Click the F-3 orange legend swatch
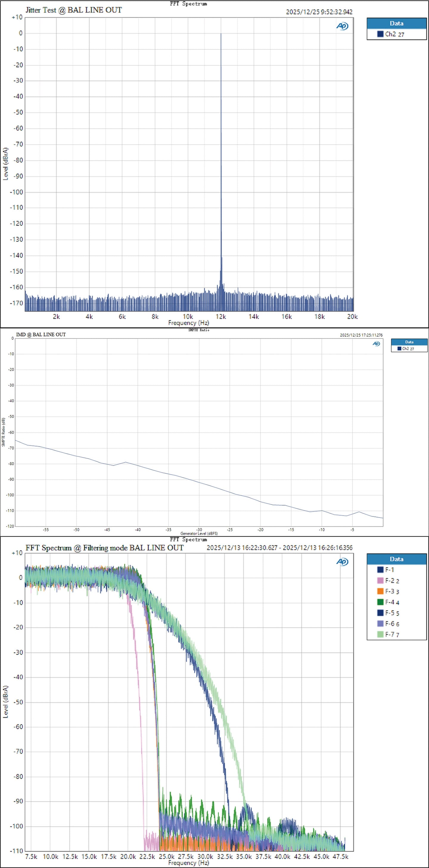Image resolution: width=429 pixels, height=868 pixels. (x=380, y=591)
